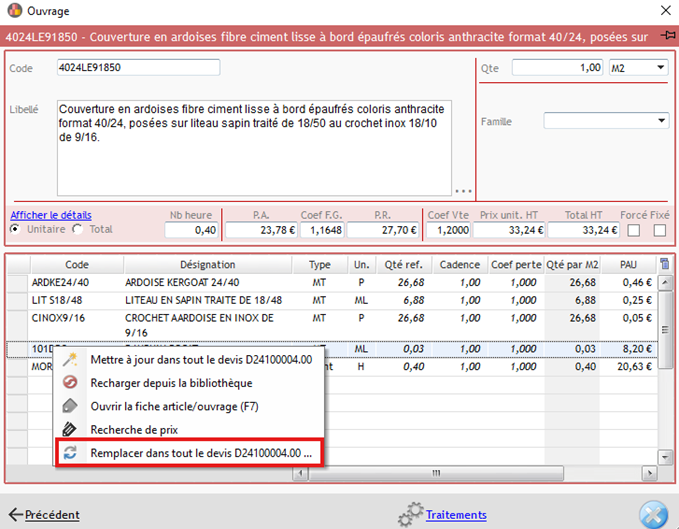
Task: Click the blue replace arrows icon
Action: tap(70, 453)
